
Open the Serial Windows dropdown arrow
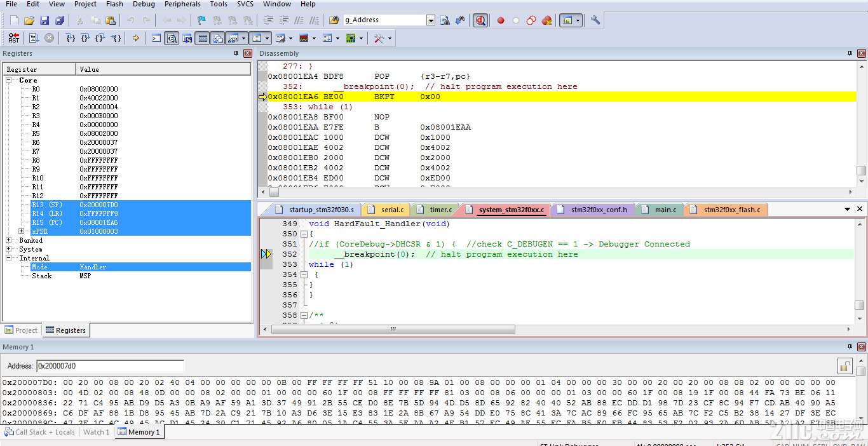(290, 38)
